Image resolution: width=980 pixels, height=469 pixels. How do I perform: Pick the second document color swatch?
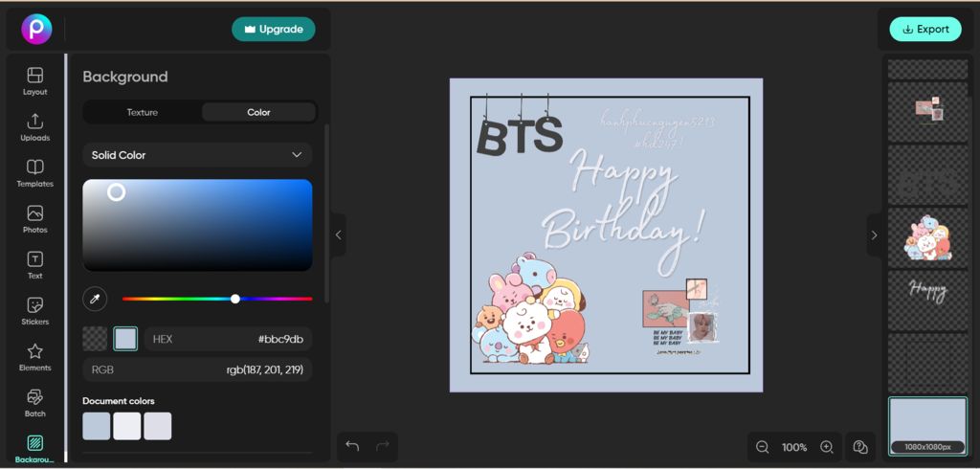[x=127, y=426]
